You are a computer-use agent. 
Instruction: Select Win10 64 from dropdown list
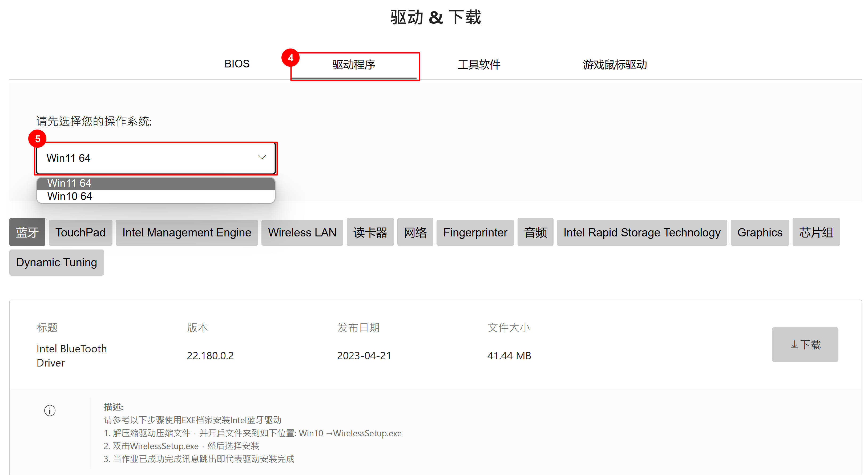tap(155, 196)
